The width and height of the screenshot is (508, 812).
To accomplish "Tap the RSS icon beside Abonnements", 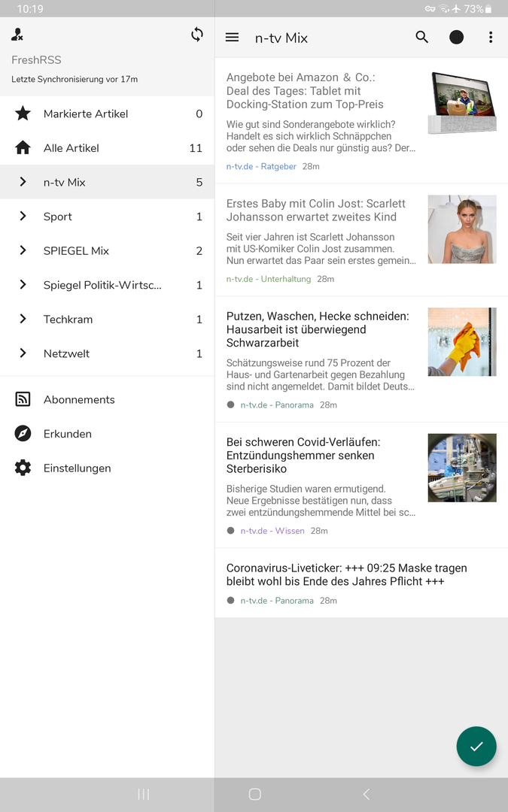I will coord(23,399).
